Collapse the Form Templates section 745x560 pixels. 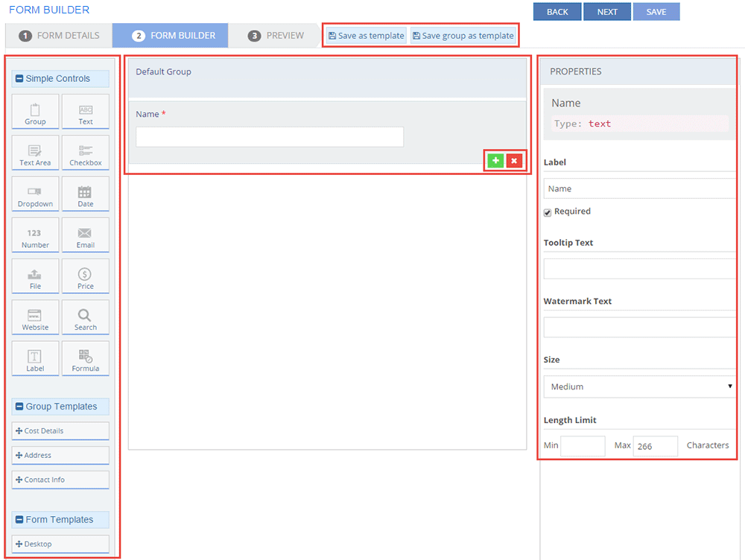point(19,520)
